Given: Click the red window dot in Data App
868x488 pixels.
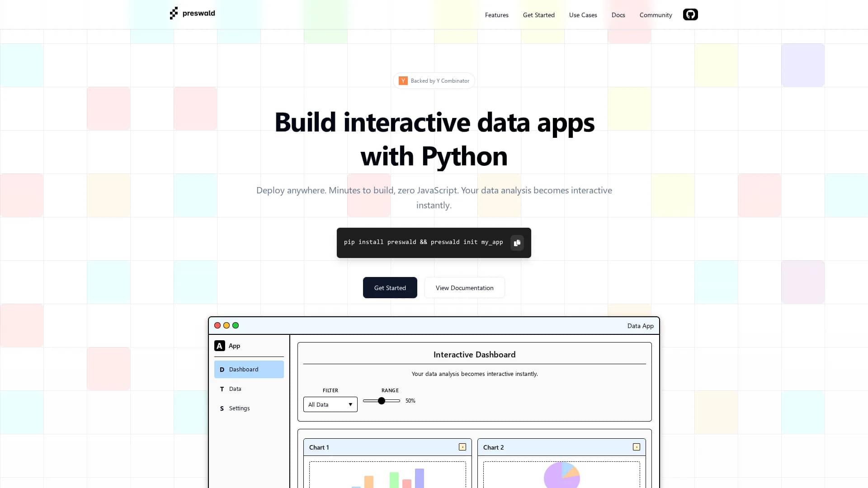Looking at the screenshot, I should 217,325.
